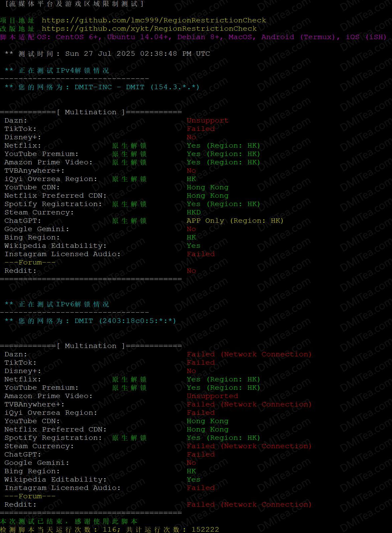Open the lmc999 RegionRestrictionCheck GitHub URL
Viewport: 392px width, 533px height.
pos(154,20)
